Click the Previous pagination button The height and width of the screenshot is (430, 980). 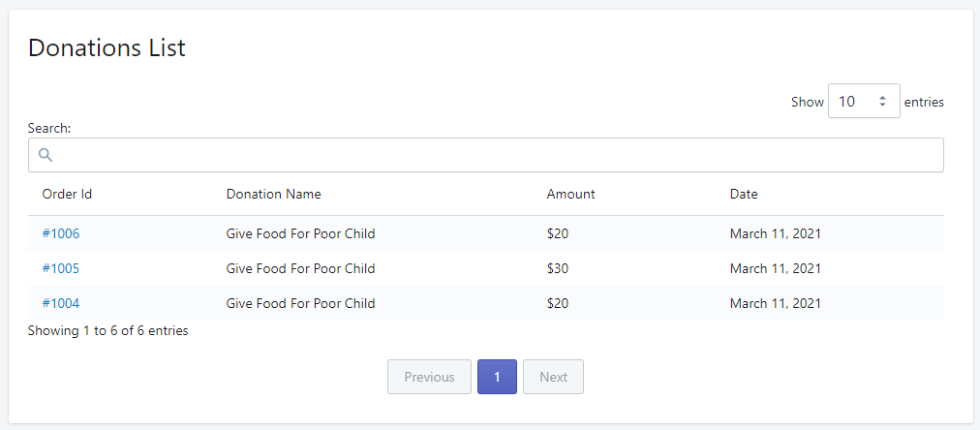pyautogui.click(x=429, y=377)
